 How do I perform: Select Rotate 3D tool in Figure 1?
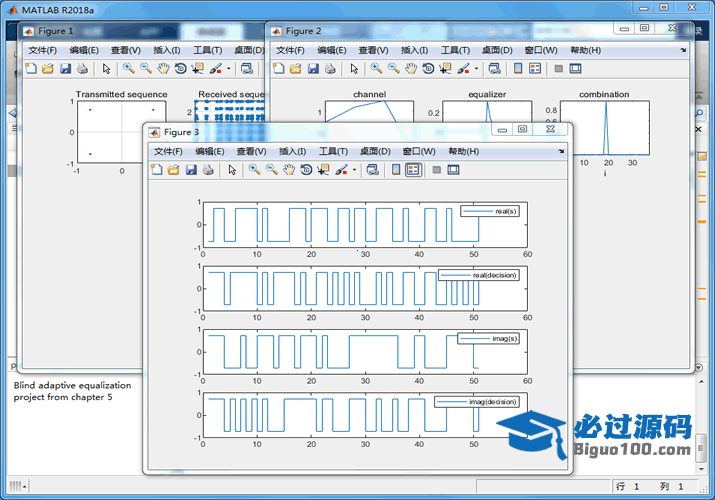coord(181,69)
